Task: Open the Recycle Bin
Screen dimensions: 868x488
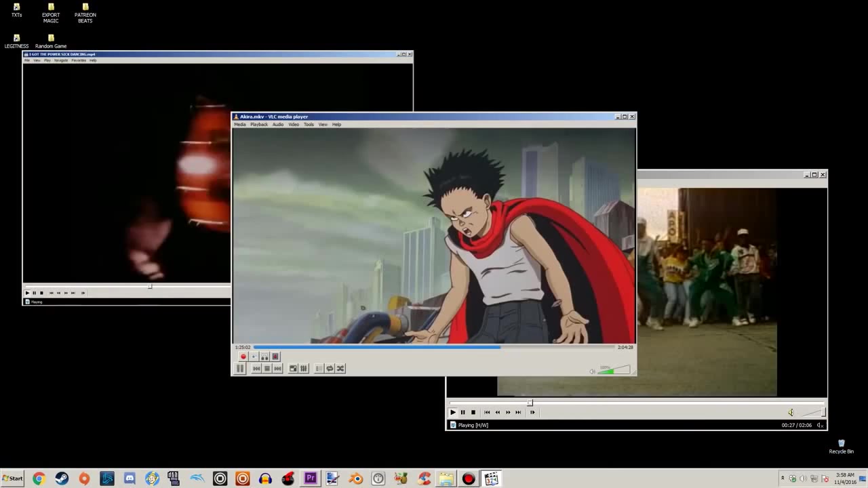Action: (841, 447)
